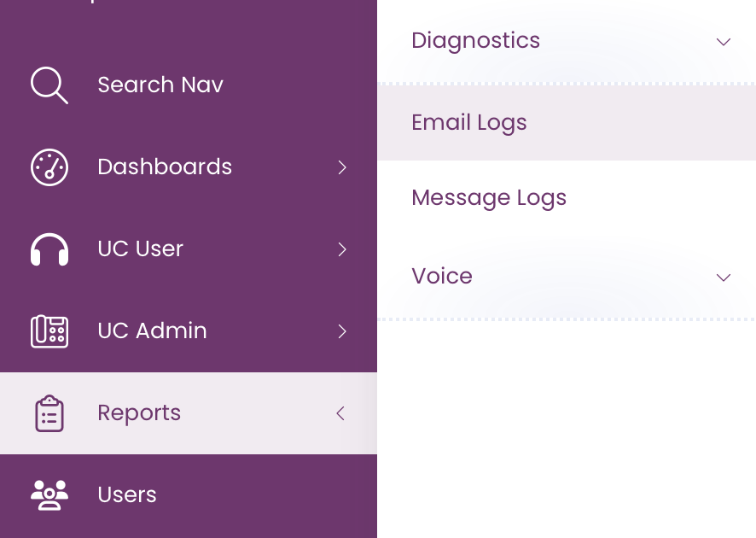The width and height of the screenshot is (756, 538).
Task: Collapse the Reports submenu chevron
Action: pos(340,413)
